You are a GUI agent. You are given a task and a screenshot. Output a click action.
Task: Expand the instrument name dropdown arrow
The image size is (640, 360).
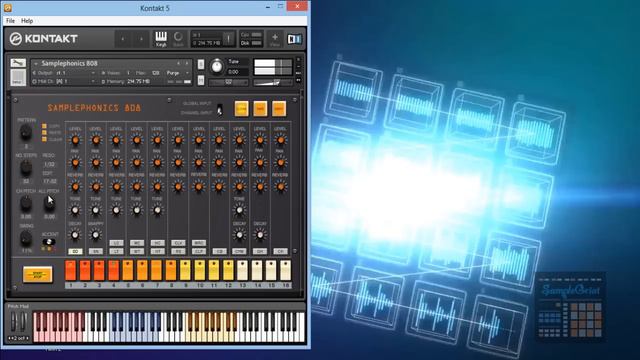36,64
